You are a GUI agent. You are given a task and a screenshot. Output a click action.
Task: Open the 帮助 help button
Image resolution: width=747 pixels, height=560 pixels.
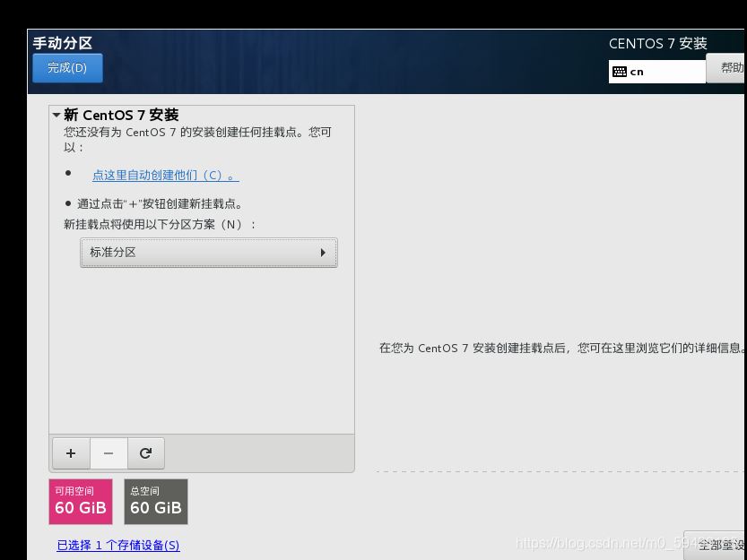click(726, 68)
